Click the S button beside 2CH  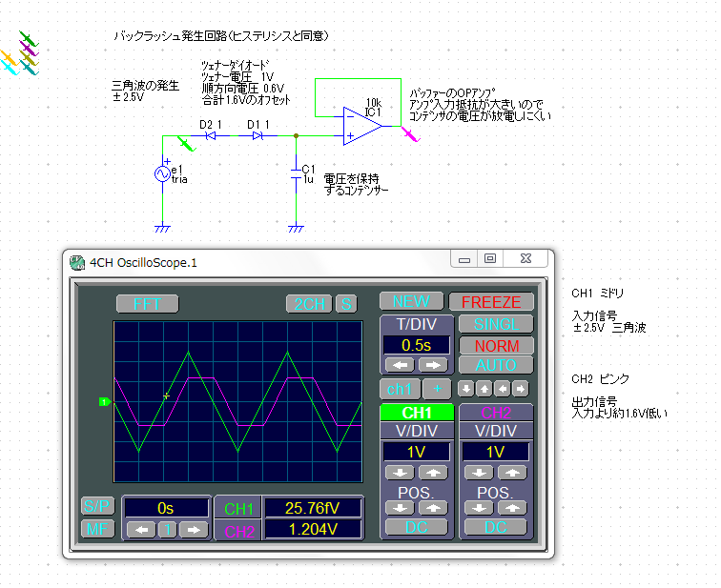coord(346,304)
